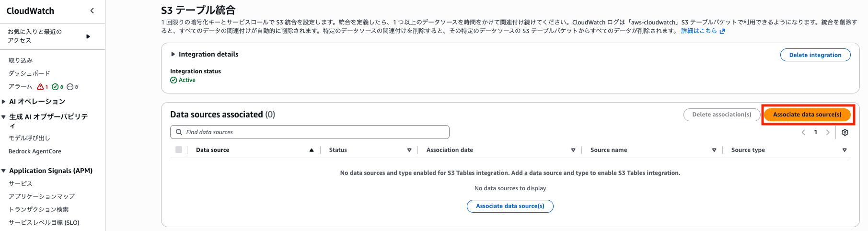Click the greyed-out Delete association(s) button
The height and width of the screenshot is (231, 868).
pos(722,115)
